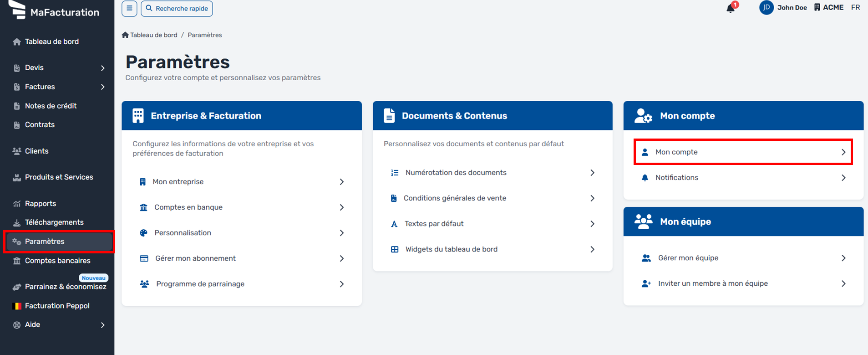This screenshot has width=868, height=355.
Task: Toggle the sidebar with the hamburger icon
Action: (129, 8)
